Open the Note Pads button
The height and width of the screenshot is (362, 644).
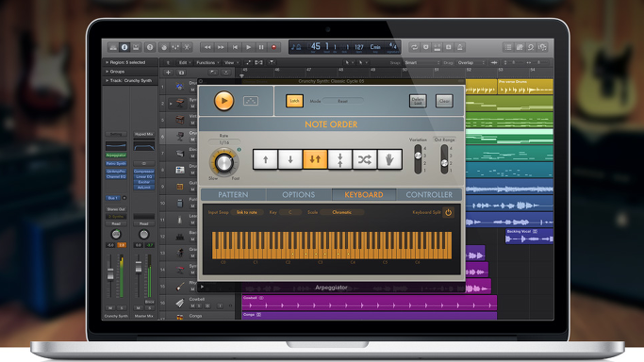pos(520,47)
